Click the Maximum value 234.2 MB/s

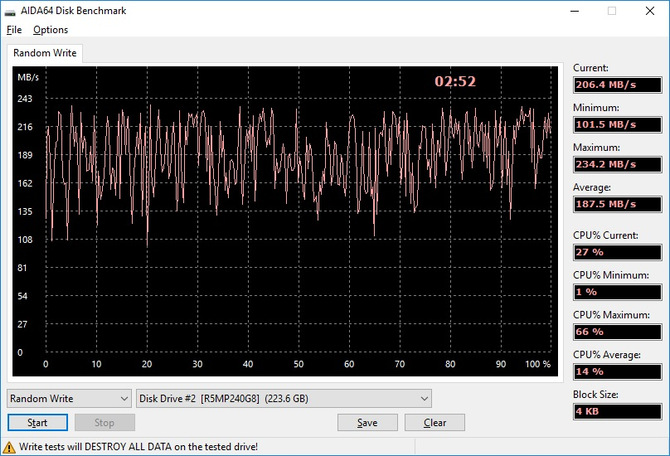click(617, 165)
